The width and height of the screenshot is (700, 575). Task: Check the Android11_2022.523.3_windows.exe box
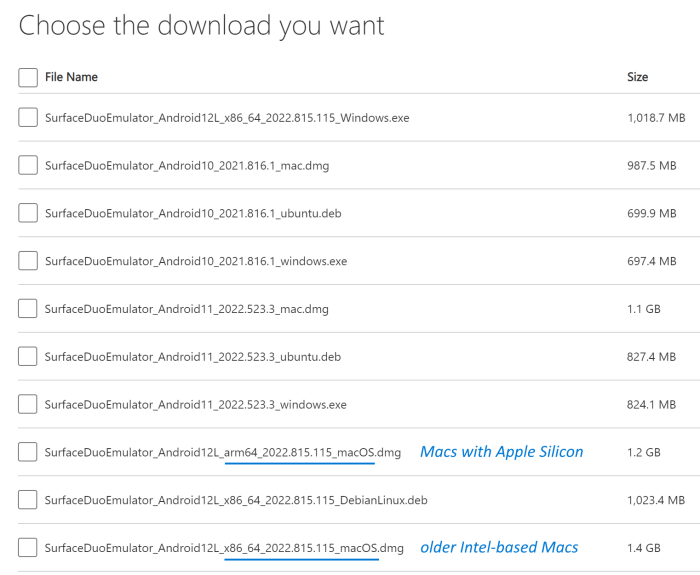(28, 404)
